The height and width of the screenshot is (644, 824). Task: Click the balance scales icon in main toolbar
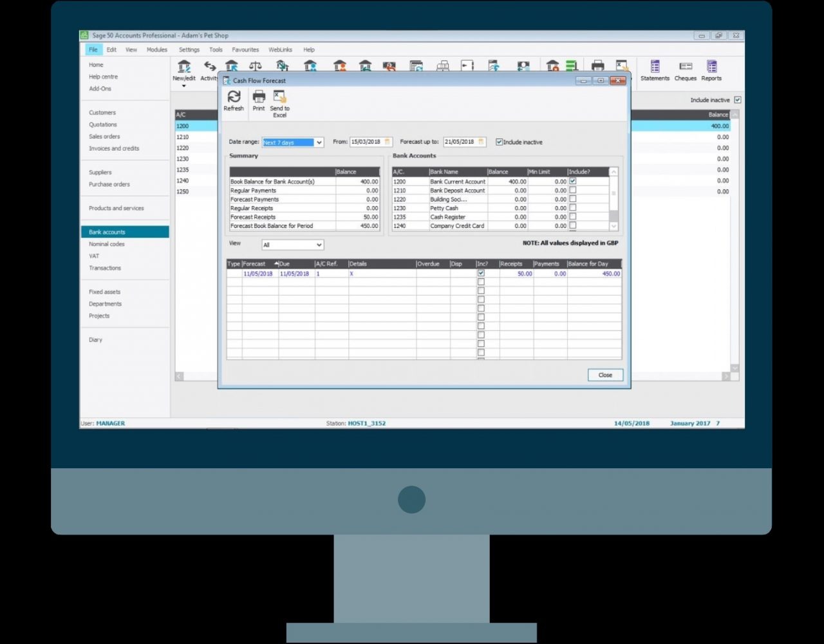[x=256, y=66]
